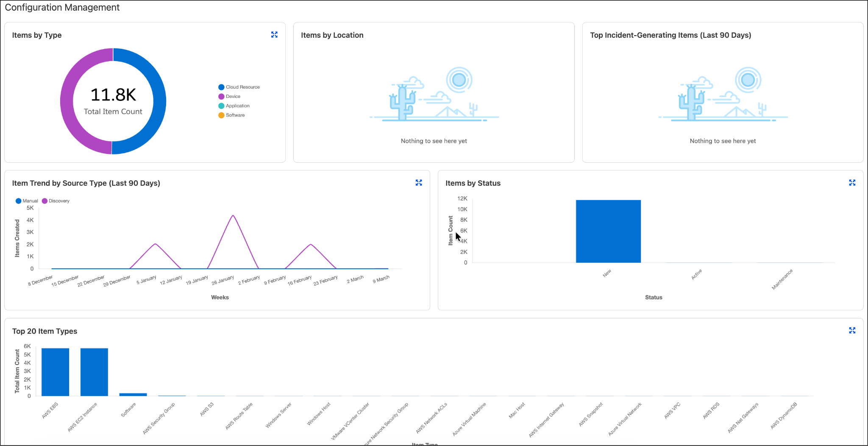Click the AWS Snapshot axis label
The height and width of the screenshot is (446, 868).
[591, 414]
